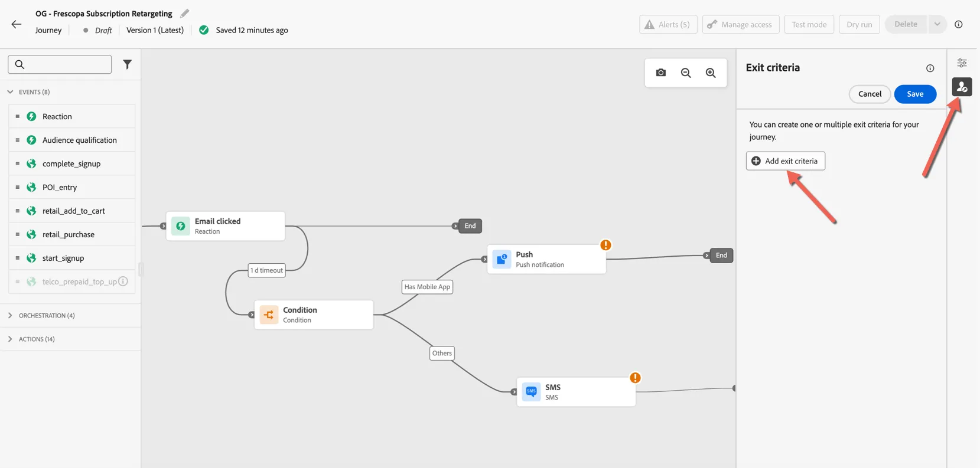Viewport: 980px width, 468px height.
Task: Save the exit criteria
Action: point(915,94)
